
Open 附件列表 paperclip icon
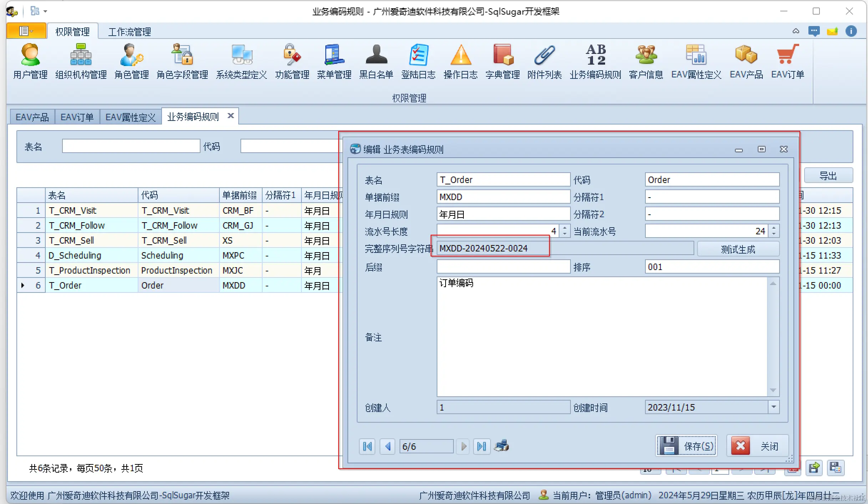coord(544,55)
